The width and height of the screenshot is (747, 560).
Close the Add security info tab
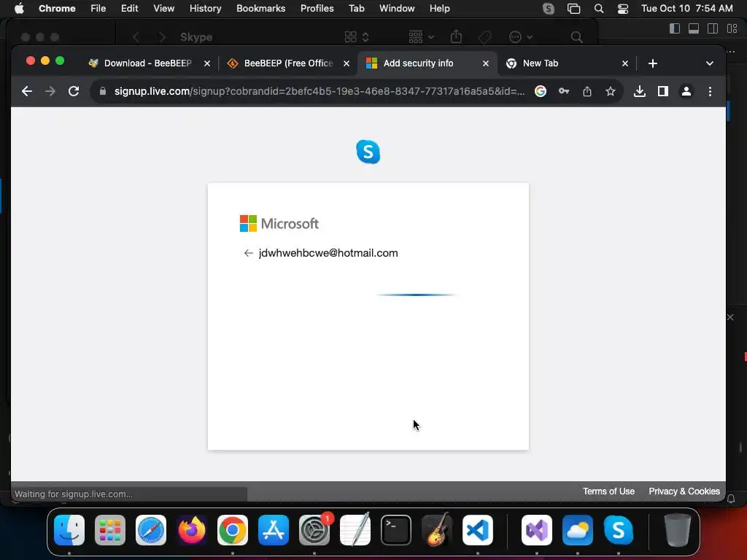(x=485, y=63)
